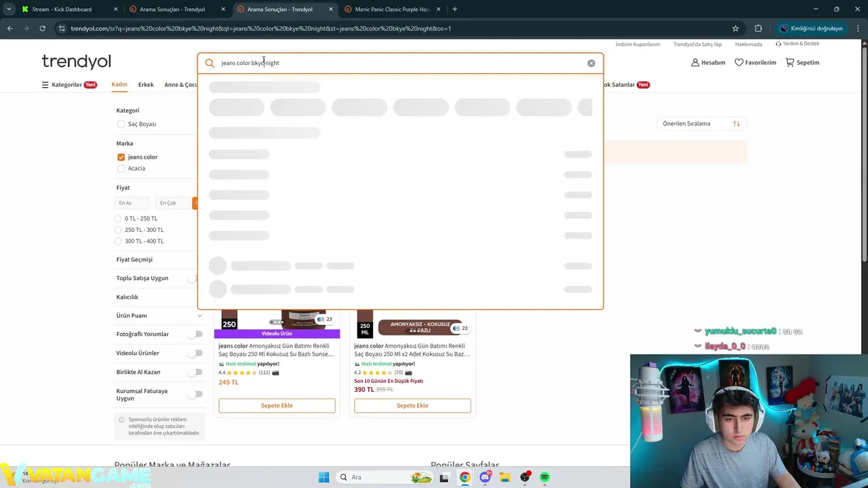The width and height of the screenshot is (868, 488).
Task: Click the sort arrows icon in Önerilen Sıralama
Action: 736,123
